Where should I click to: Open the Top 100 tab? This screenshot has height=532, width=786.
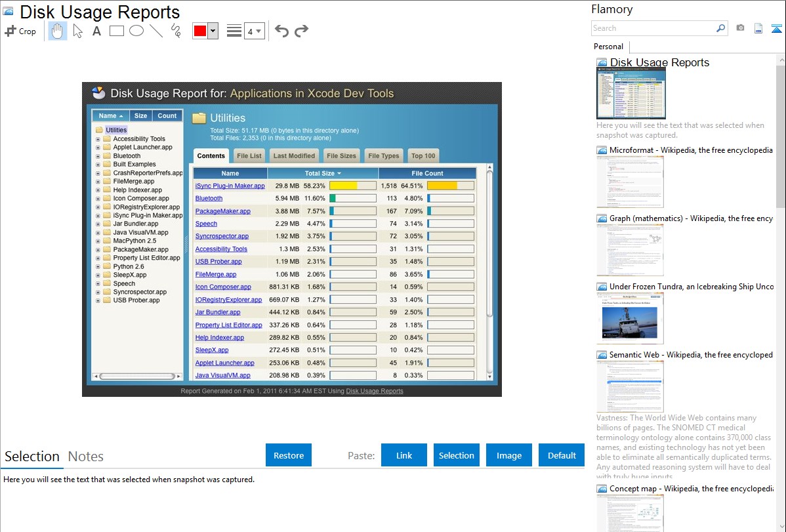coord(423,156)
